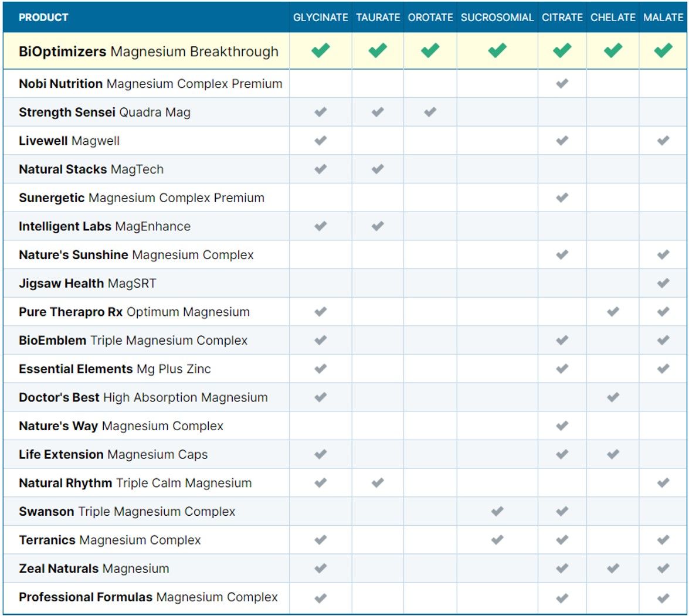Click the PRODUCT column header
Viewport: 689px width, 616px height.
[43, 18]
